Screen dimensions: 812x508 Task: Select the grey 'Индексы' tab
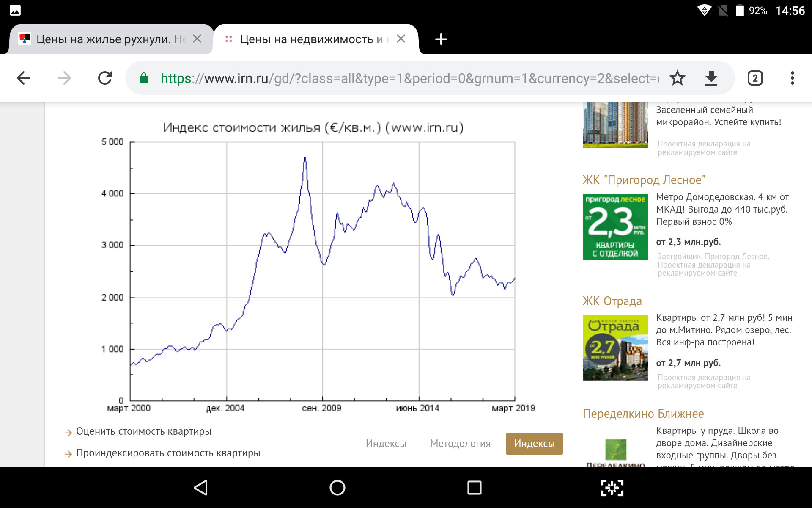386,444
